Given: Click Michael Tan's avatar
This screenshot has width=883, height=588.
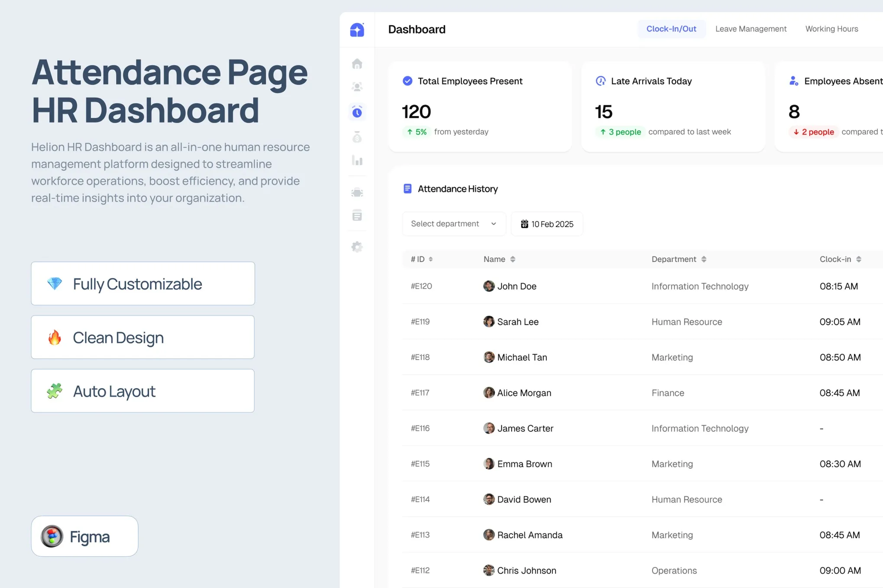Looking at the screenshot, I should 489,357.
